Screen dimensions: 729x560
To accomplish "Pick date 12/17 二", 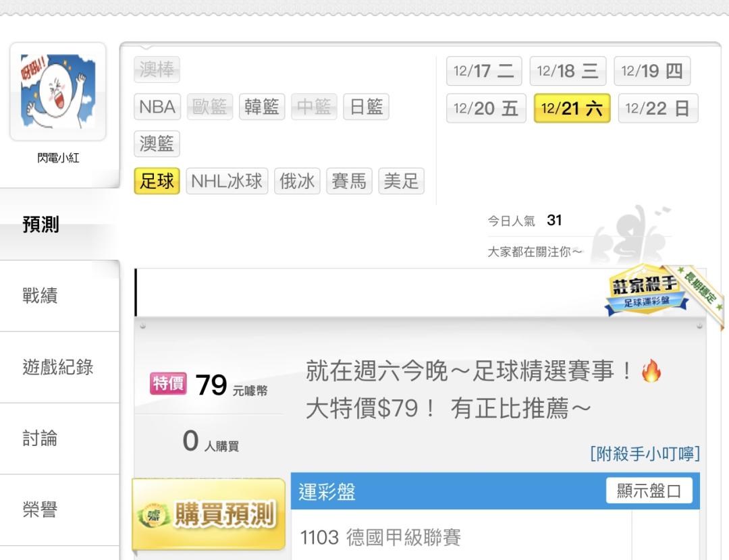I will click(x=484, y=71).
